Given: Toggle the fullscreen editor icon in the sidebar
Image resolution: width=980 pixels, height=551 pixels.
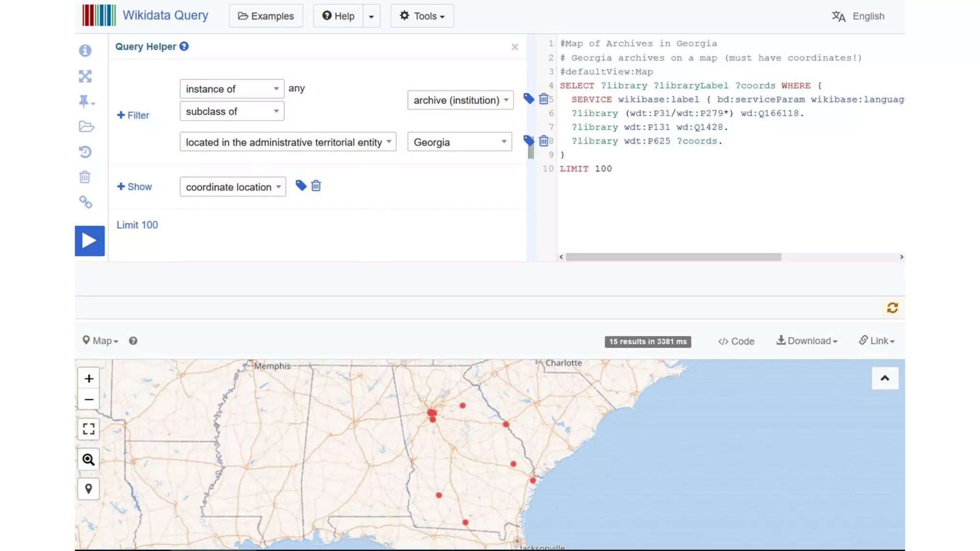Looking at the screenshot, I should pos(85,76).
